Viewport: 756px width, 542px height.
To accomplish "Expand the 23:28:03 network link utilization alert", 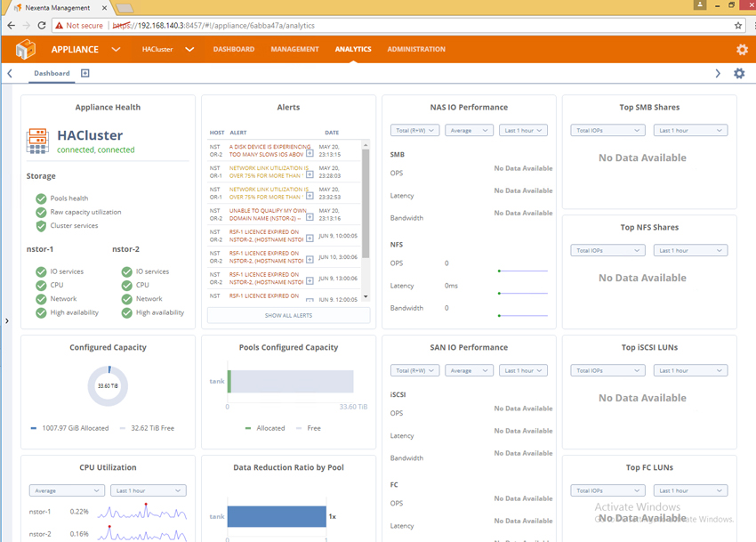I will click(x=310, y=174).
